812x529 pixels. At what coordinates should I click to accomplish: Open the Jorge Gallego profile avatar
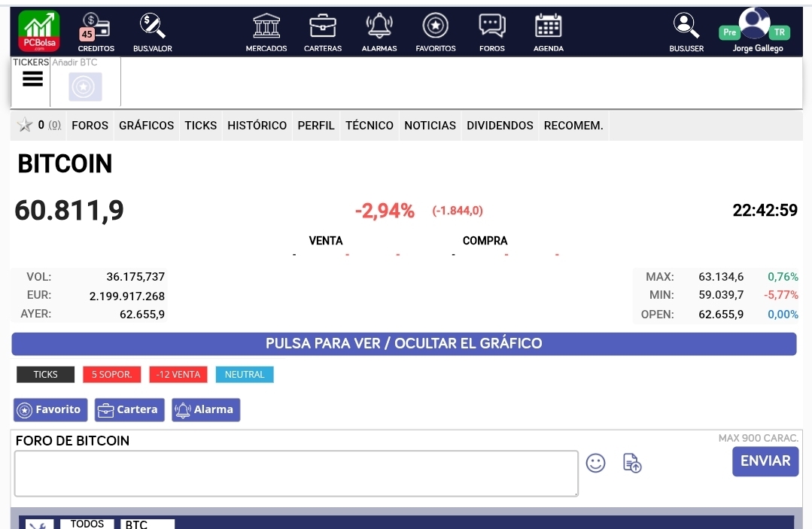pos(754,23)
